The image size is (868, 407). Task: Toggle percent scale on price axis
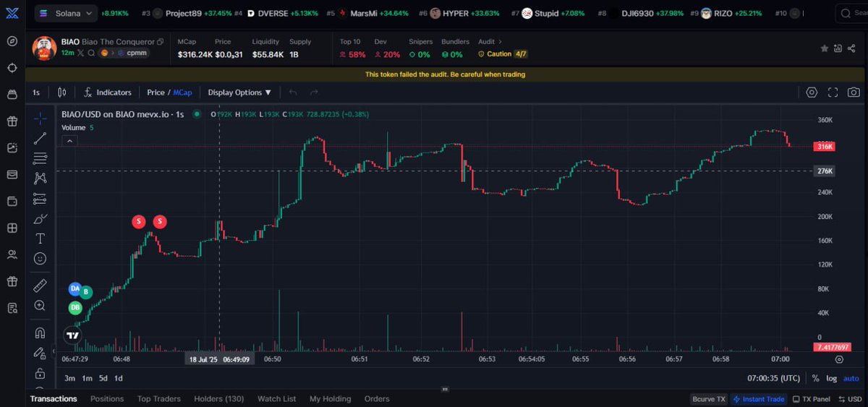(816, 378)
